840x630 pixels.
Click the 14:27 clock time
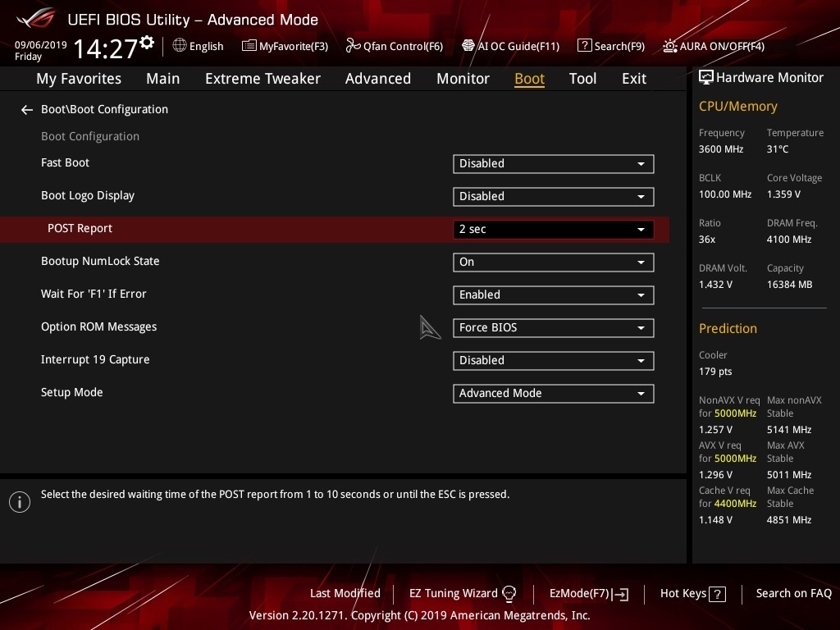(106, 48)
